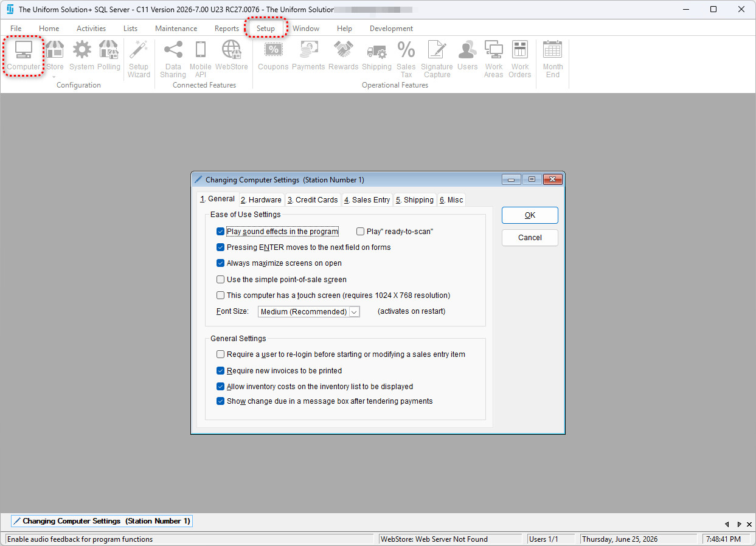Viewport: 756px width, 546px height.
Task: Switch to the 2. Hardware tab
Action: click(261, 200)
